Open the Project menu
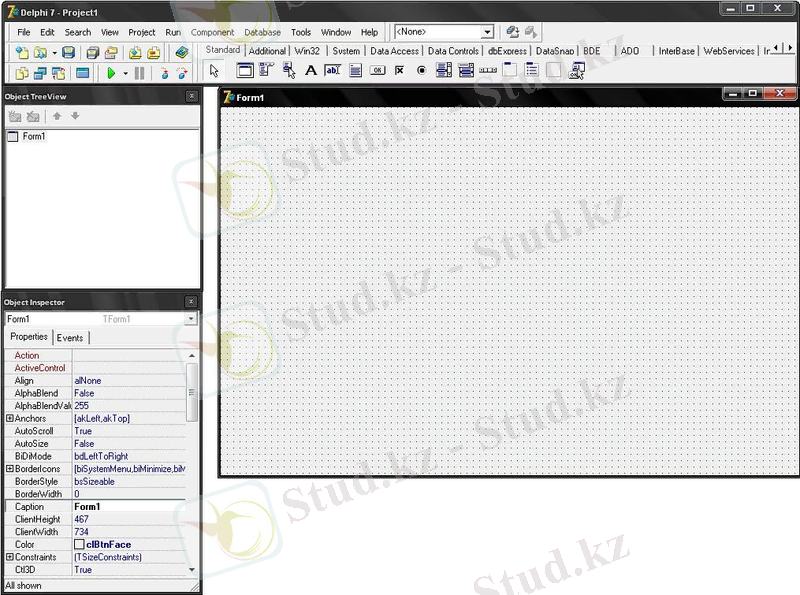The height and width of the screenshot is (595, 800). pos(141,32)
